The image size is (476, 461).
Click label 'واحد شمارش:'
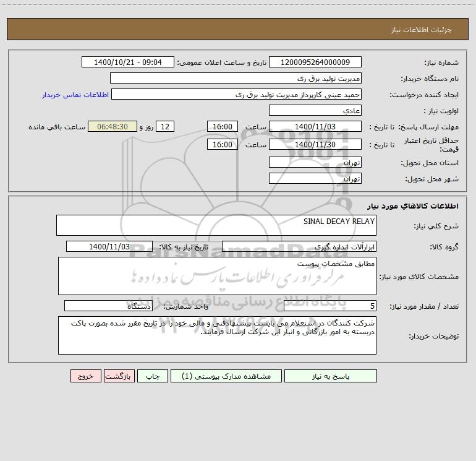(186, 306)
